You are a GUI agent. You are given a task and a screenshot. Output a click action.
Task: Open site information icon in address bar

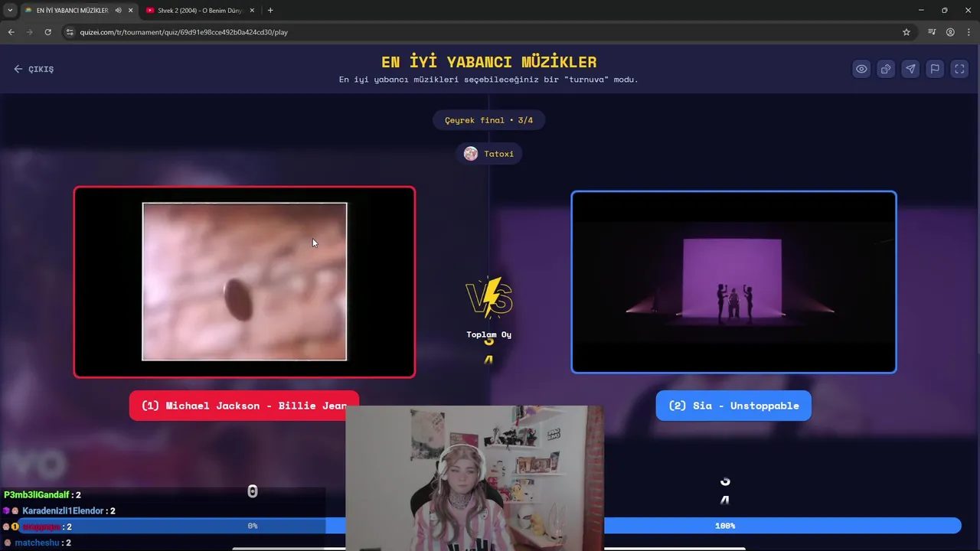70,32
